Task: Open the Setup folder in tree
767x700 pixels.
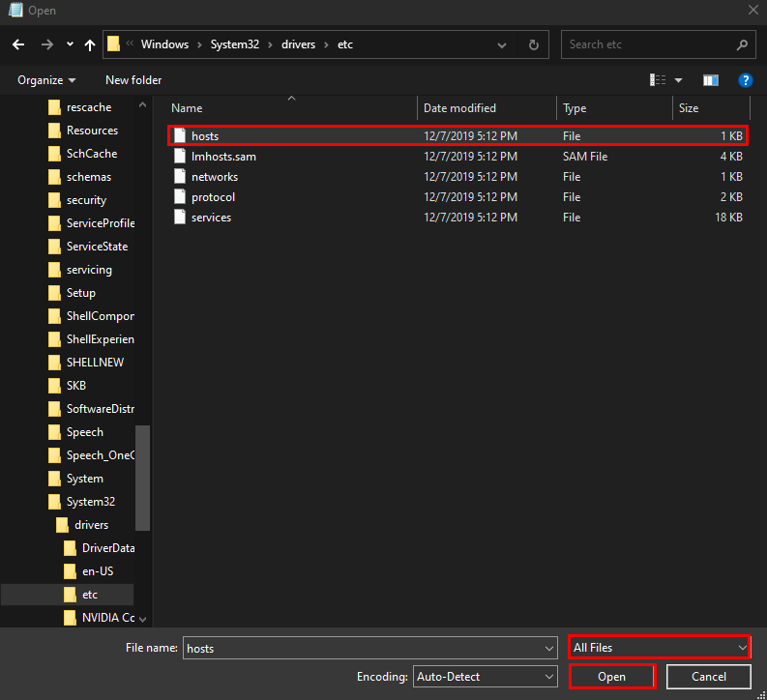Action: [x=80, y=293]
